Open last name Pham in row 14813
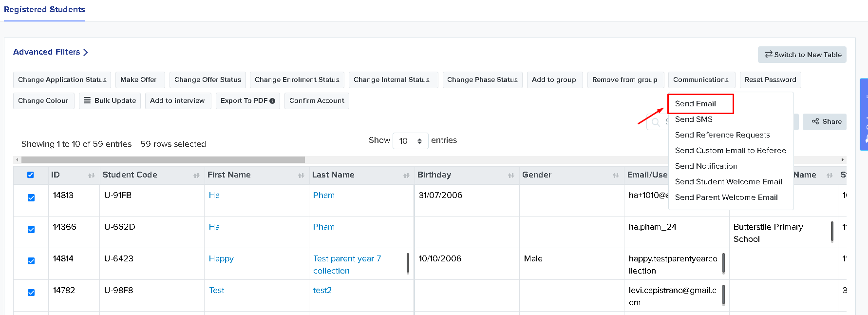This screenshot has height=315, width=868. click(323, 196)
